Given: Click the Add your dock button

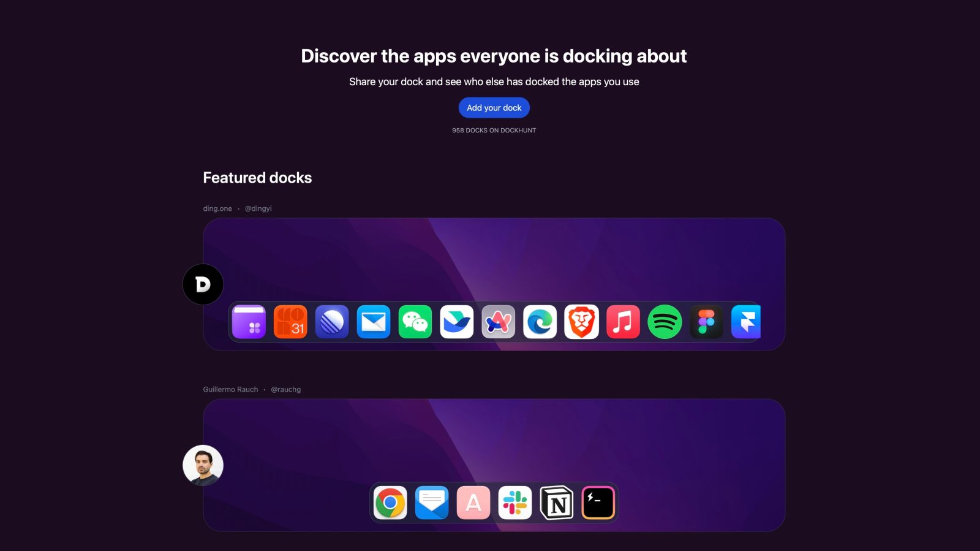Looking at the screenshot, I should pyautogui.click(x=494, y=108).
